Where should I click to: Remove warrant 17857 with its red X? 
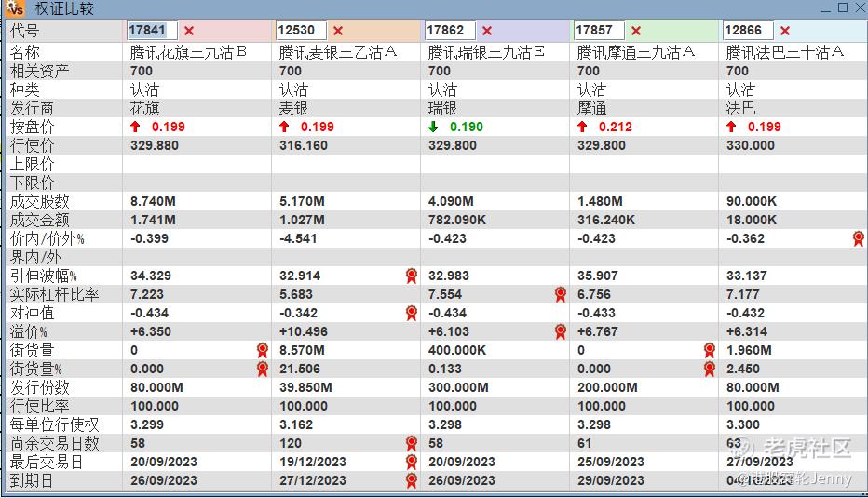[635, 31]
